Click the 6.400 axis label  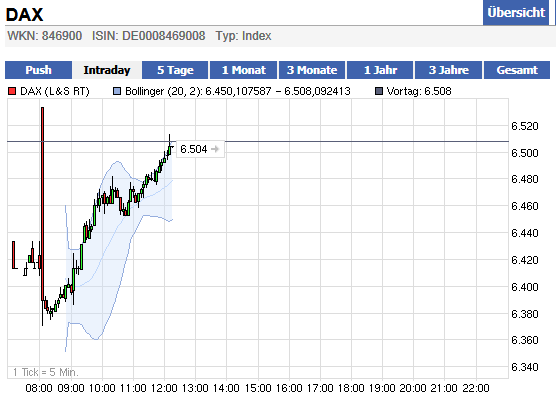coord(525,287)
